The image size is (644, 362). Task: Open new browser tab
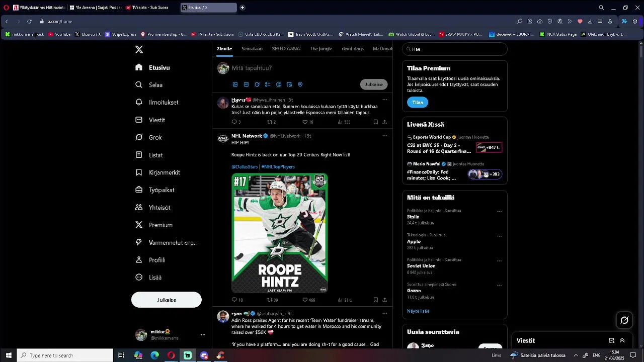243,8
